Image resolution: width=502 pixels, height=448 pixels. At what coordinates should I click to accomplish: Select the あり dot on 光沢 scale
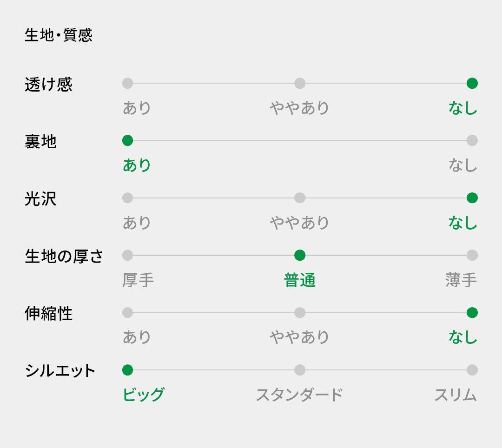coord(127,198)
